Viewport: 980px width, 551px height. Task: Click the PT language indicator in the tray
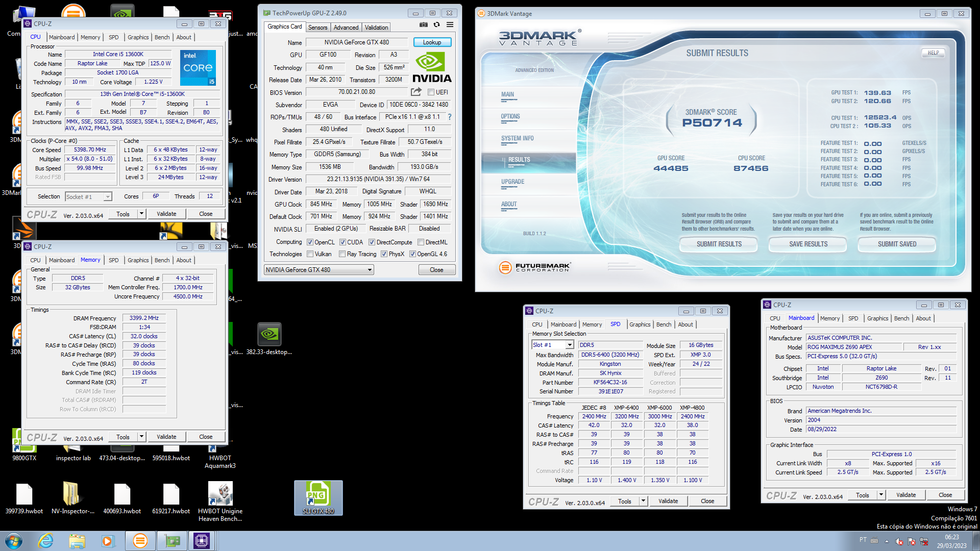click(863, 540)
